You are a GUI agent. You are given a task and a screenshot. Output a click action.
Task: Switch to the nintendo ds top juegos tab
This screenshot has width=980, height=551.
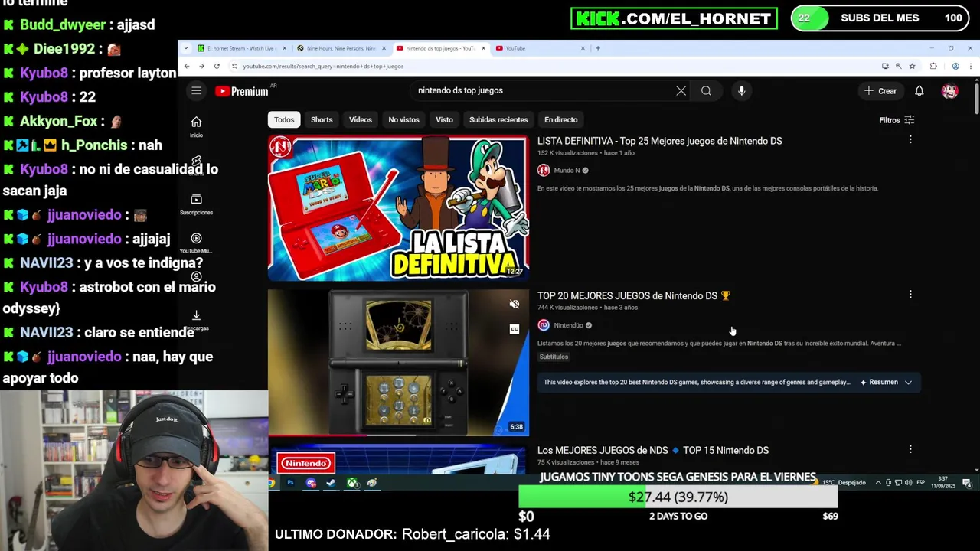click(x=440, y=48)
